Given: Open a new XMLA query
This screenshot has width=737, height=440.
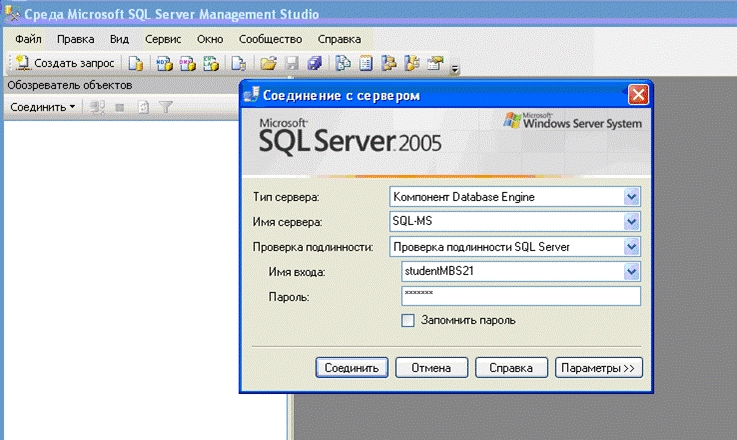Looking at the screenshot, I should coord(211,63).
